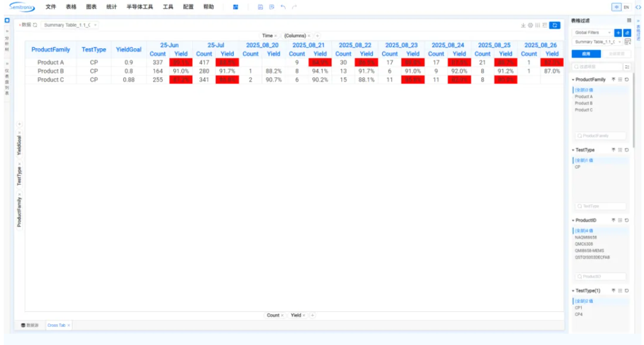The height and width of the screenshot is (345, 644).
Task: Select Product A in ProductFamily filter
Action: pyautogui.click(x=583, y=97)
